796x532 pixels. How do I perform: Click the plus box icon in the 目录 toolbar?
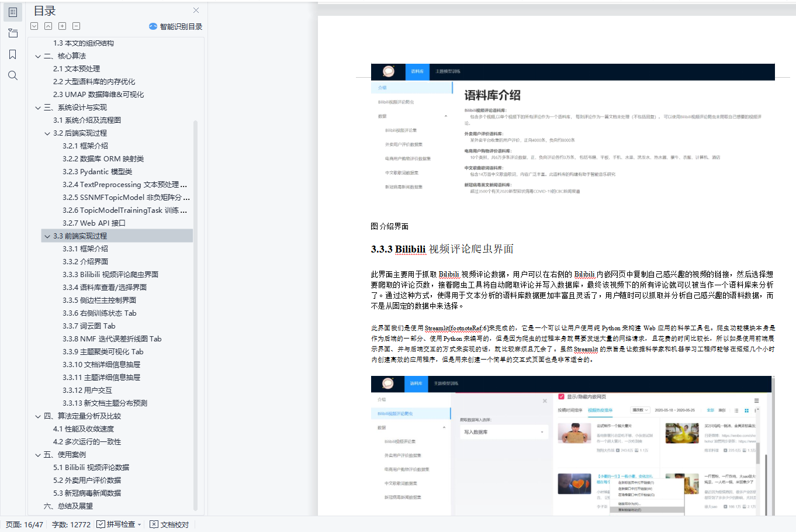point(63,26)
